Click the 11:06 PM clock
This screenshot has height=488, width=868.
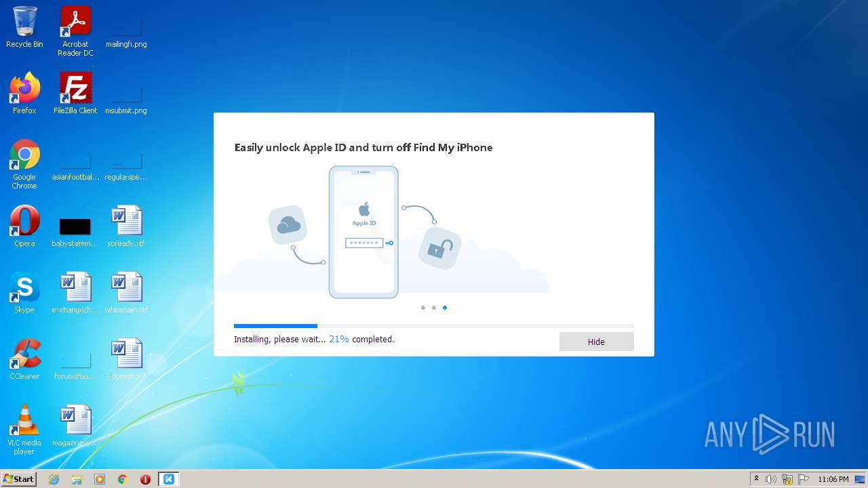pos(833,479)
